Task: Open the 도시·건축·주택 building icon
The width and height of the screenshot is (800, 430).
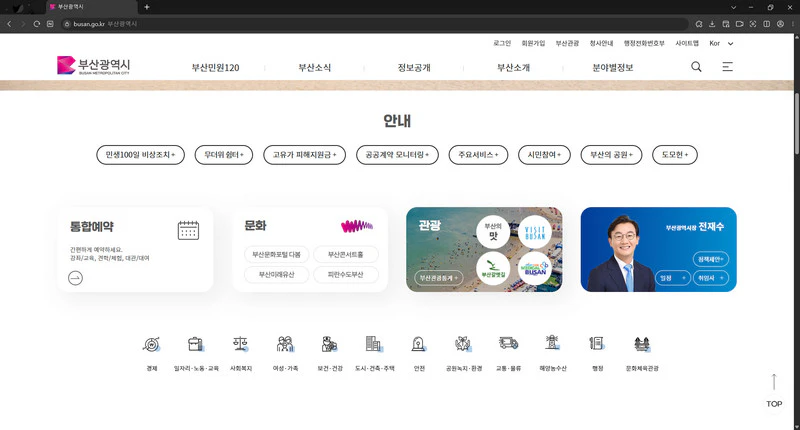Action: coord(374,344)
